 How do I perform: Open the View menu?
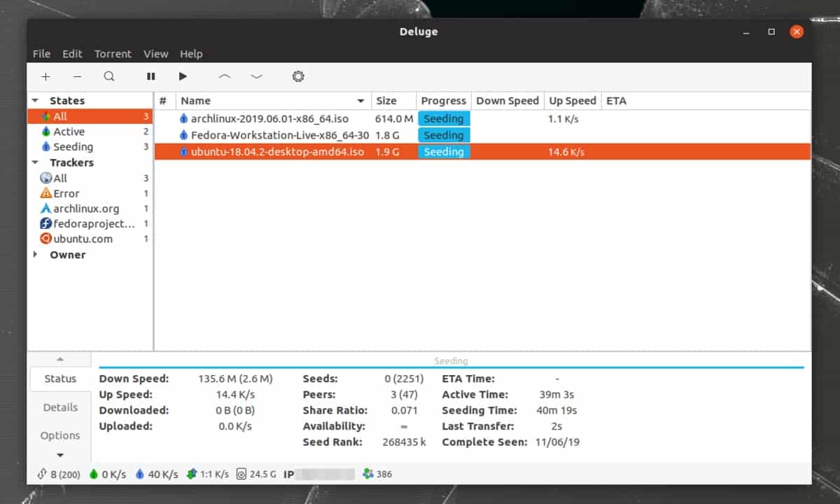coord(155,54)
